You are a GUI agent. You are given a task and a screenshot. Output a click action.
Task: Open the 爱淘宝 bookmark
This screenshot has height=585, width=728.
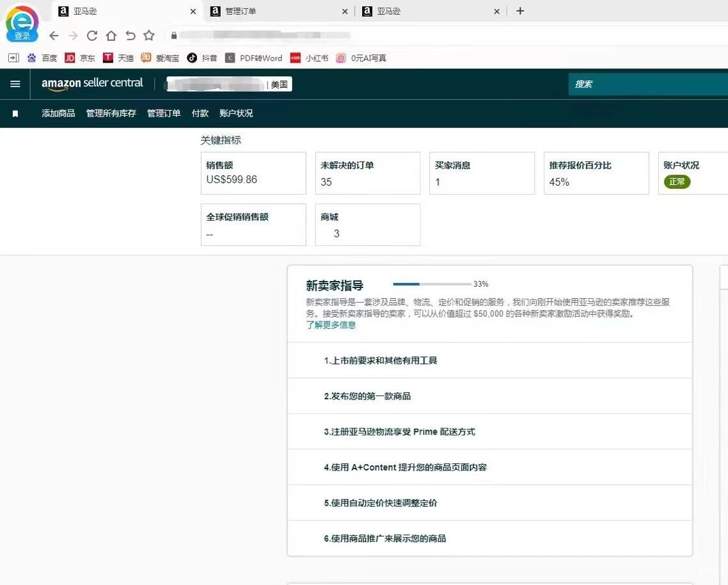point(160,58)
